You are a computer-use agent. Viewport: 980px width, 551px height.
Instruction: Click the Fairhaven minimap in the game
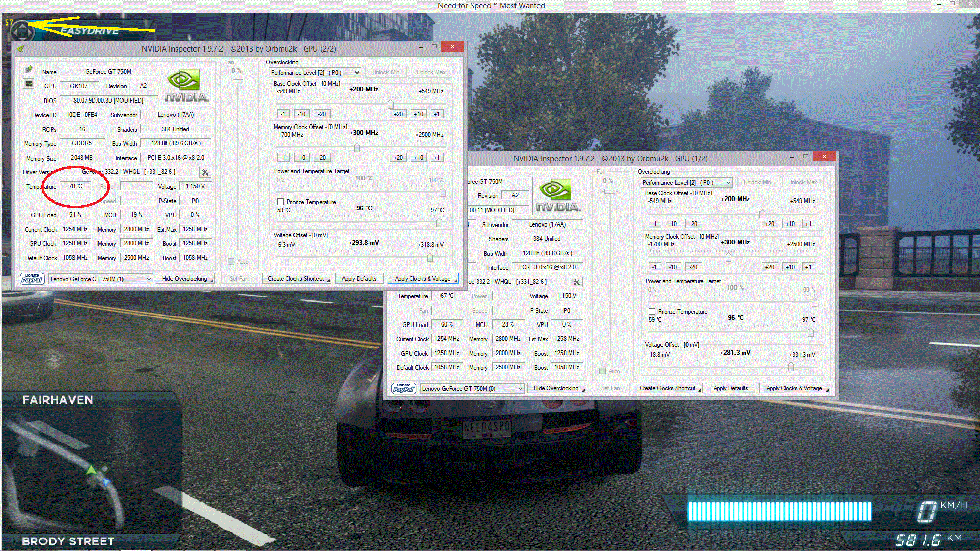91,469
